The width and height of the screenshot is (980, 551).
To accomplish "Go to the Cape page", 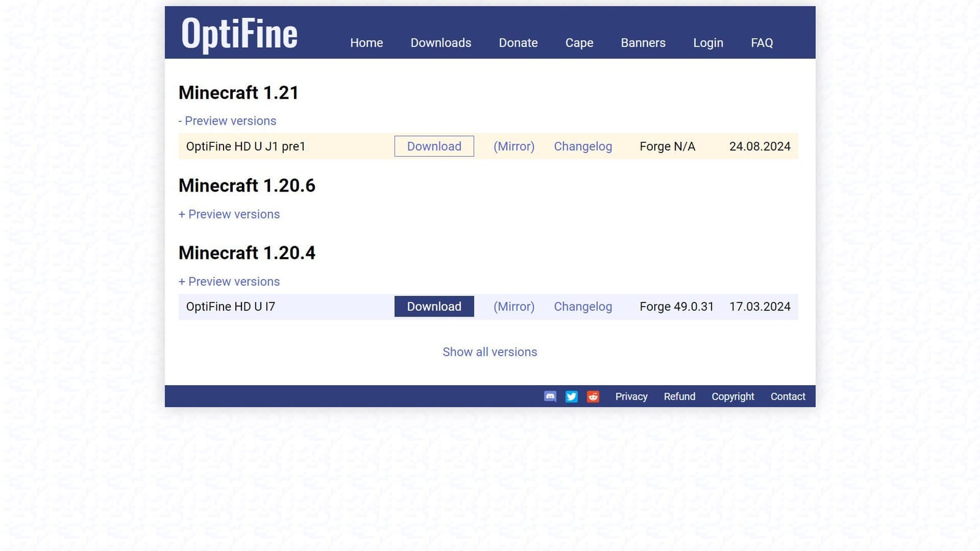I will point(579,43).
